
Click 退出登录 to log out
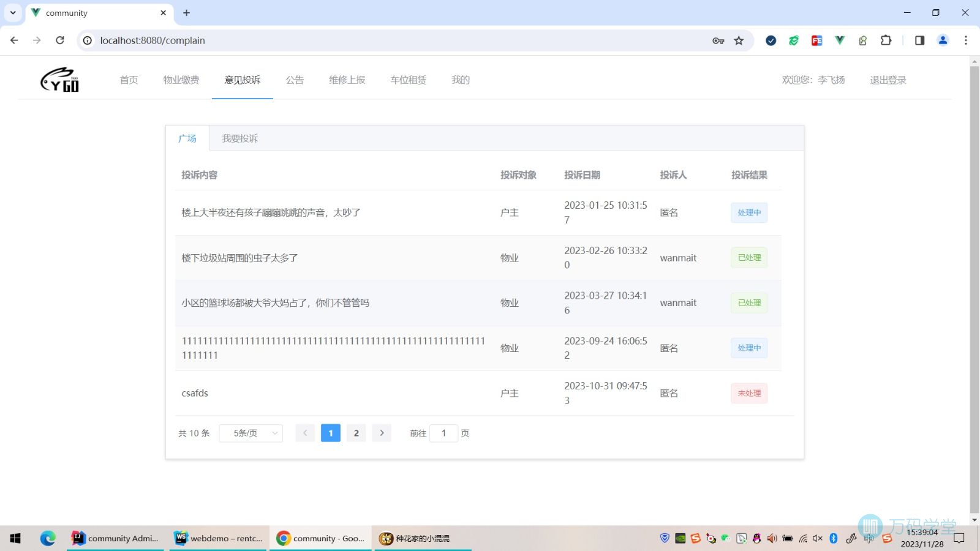[x=888, y=80]
